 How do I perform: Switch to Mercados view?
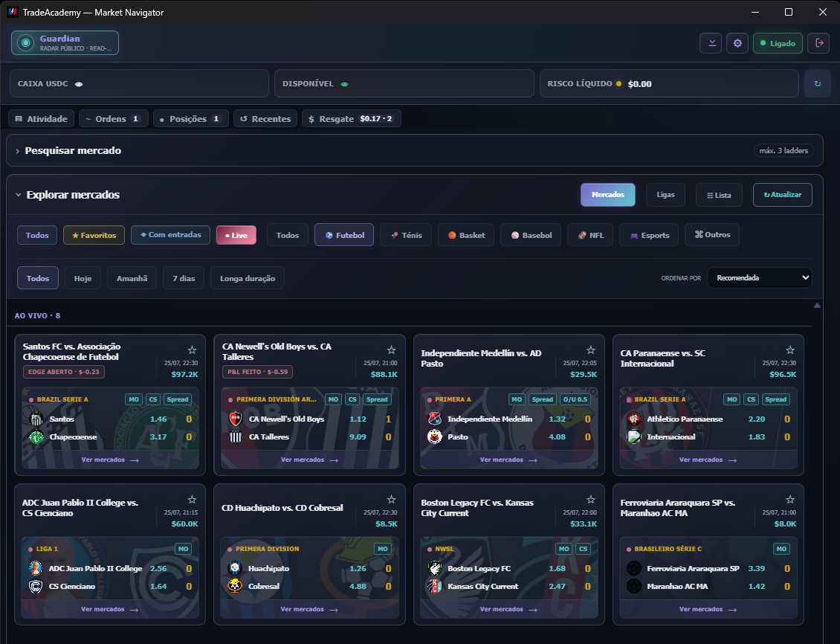coord(607,195)
